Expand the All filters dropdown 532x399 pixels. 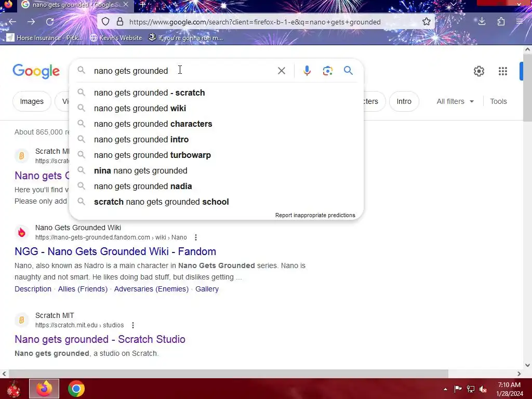[x=455, y=101]
